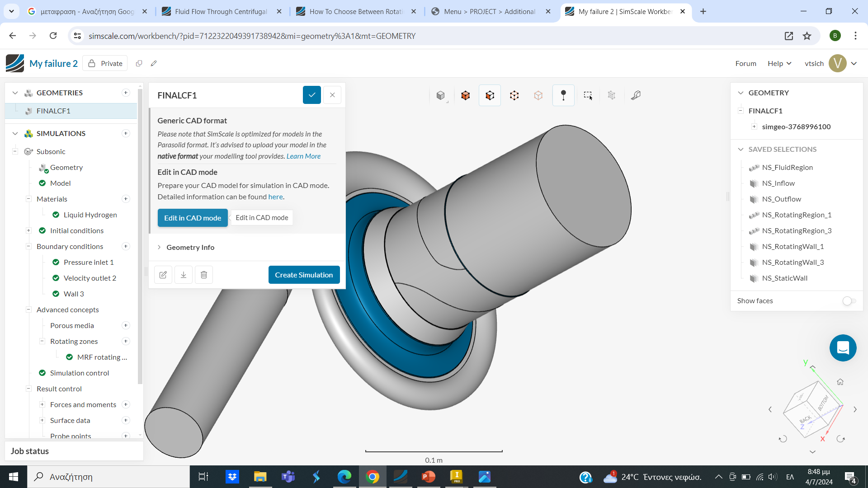Enable visibility of NS_FluidRegion saved selection
868x488 pixels.
point(755,168)
